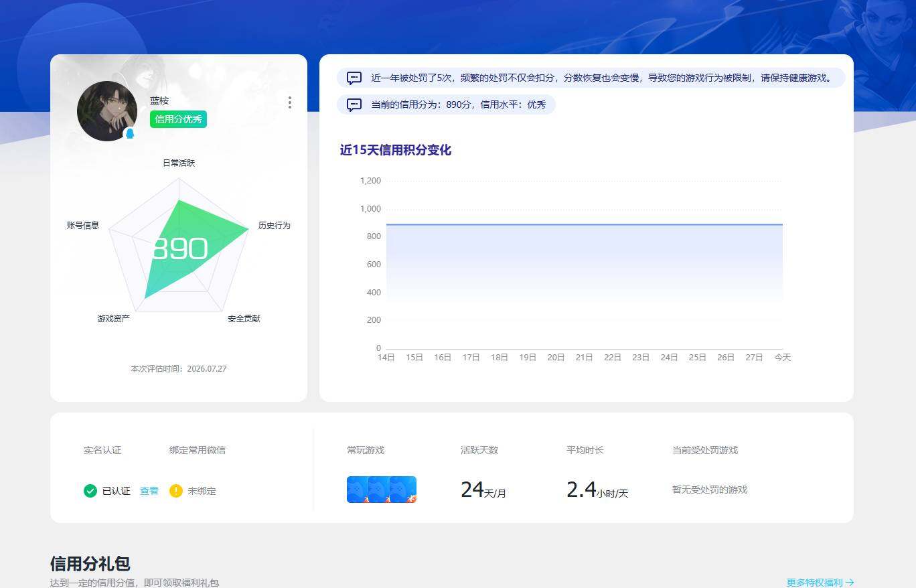Viewport: 916px width, 588px height.
Task: Click the QQ badge on the avatar
Action: click(x=130, y=134)
